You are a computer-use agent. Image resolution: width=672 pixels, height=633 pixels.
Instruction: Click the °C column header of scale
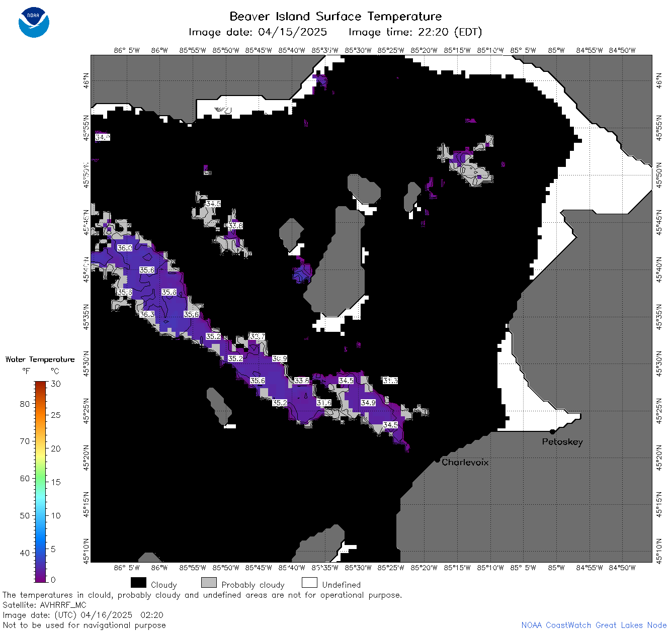[x=55, y=371]
